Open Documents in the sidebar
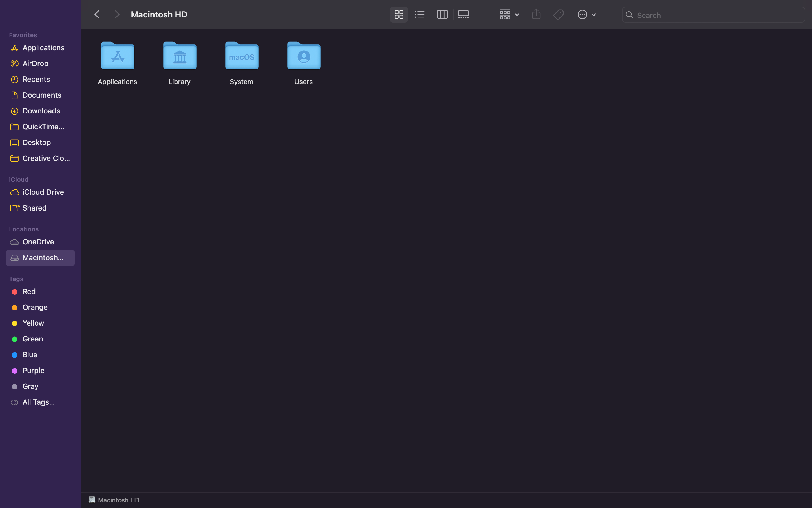The width and height of the screenshot is (812, 508). (40, 95)
